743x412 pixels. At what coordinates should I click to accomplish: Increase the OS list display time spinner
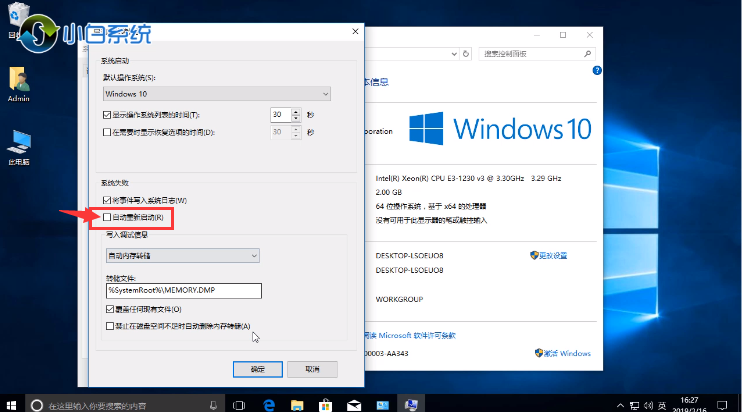pos(296,111)
